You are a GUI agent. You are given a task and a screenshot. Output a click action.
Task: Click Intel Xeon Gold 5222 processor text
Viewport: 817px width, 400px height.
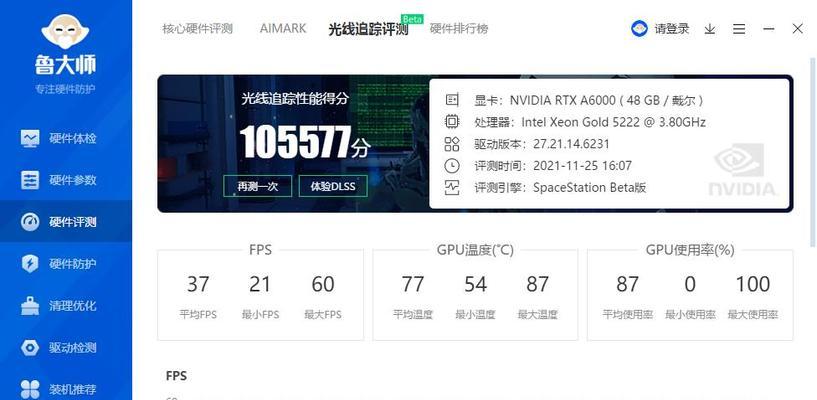pyautogui.click(x=614, y=122)
